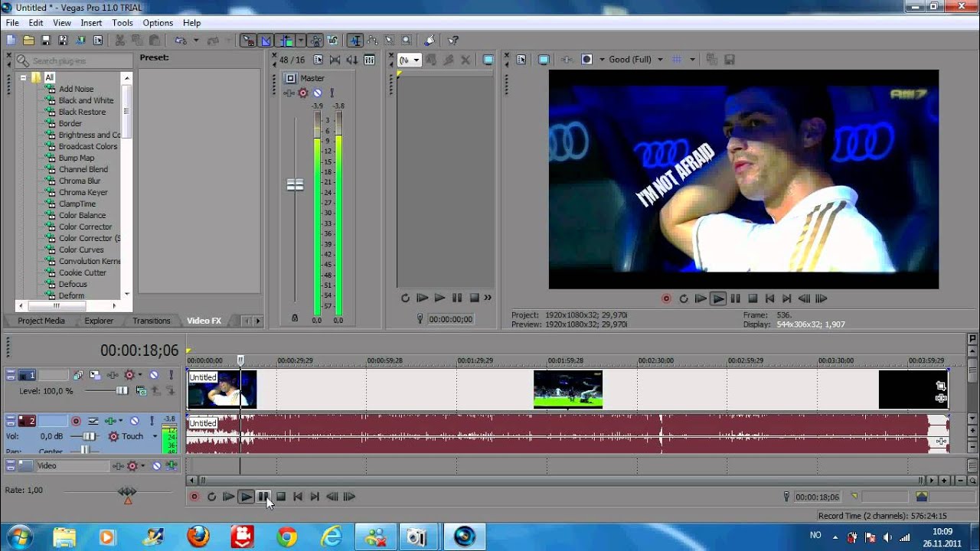
Task: Collapse the All folder in plug-in tree
Action: pyautogui.click(x=24, y=77)
